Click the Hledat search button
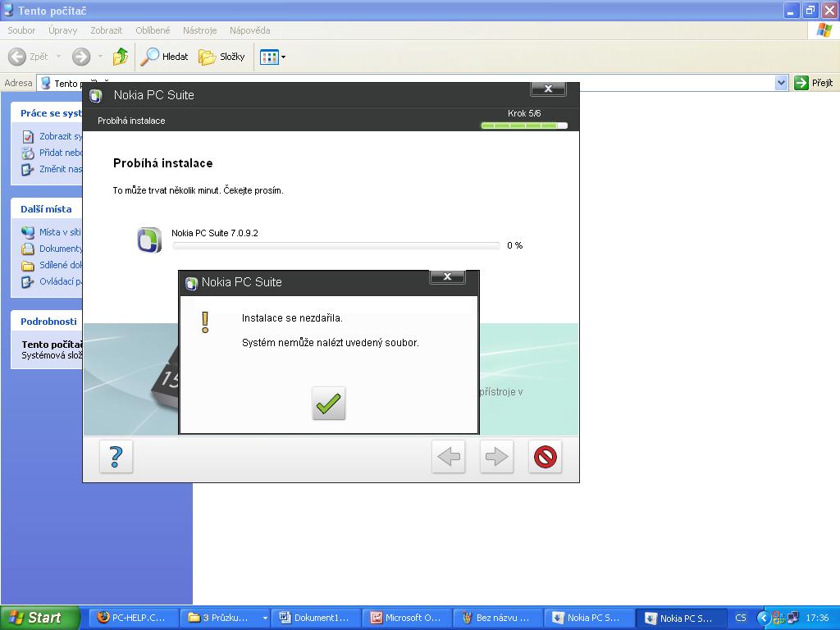 pyautogui.click(x=164, y=57)
